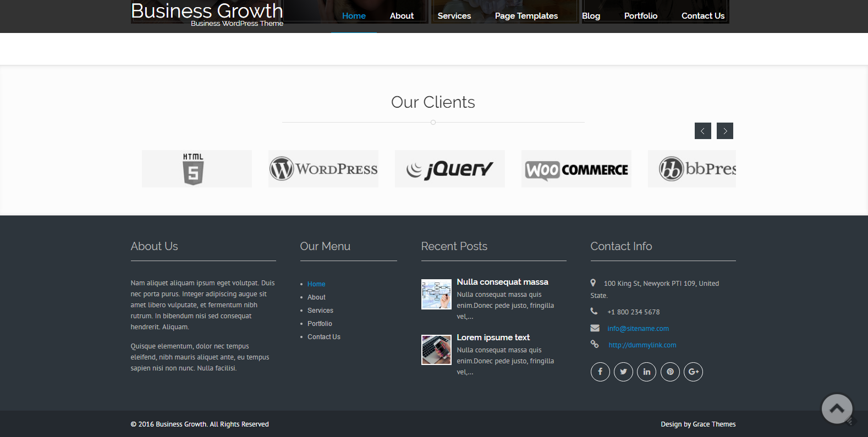Open Page Templates in top navigation
The width and height of the screenshot is (868, 437).
[x=526, y=16]
